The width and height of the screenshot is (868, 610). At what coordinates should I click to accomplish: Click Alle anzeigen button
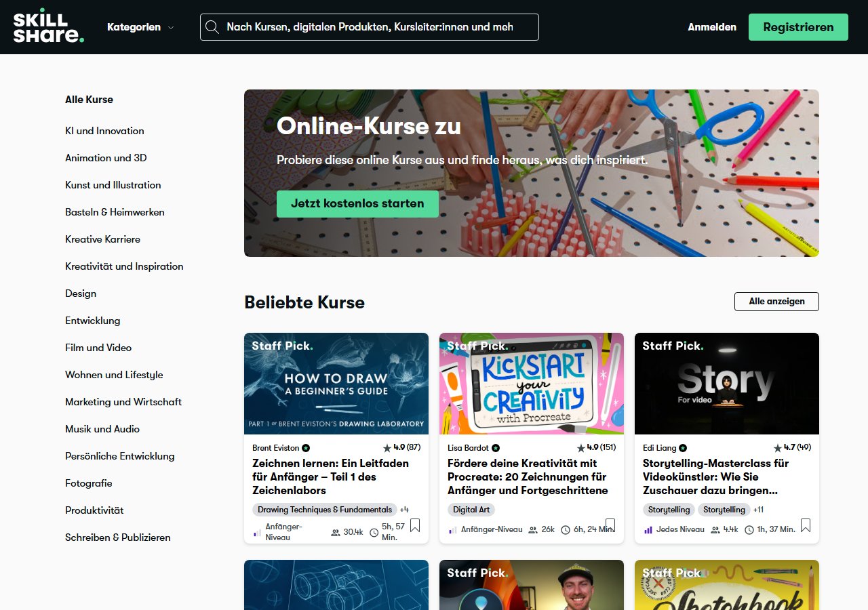coord(776,302)
